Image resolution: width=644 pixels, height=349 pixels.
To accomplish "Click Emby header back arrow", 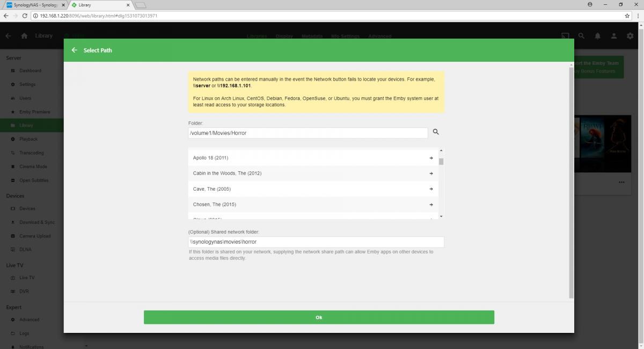I will click(8, 36).
